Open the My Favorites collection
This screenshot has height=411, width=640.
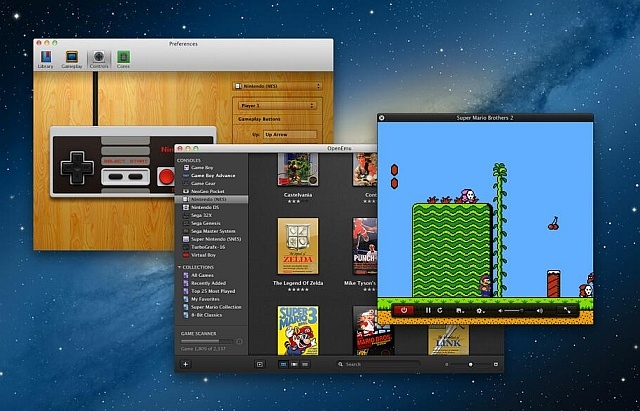[211, 299]
